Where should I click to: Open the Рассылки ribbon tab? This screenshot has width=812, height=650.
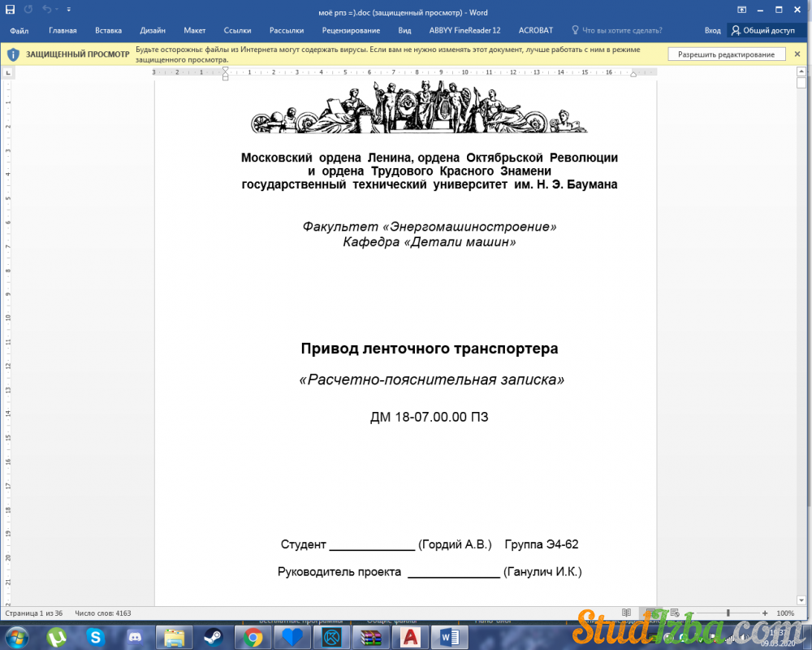(x=287, y=31)
